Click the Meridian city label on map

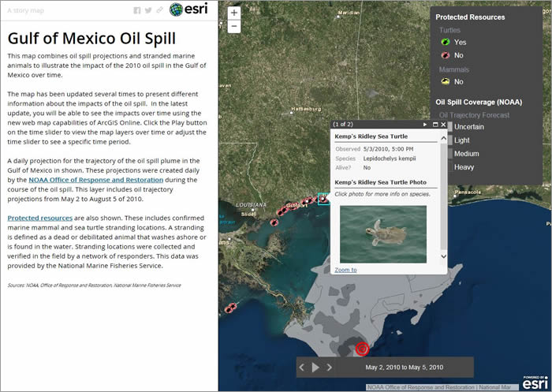point(349,13)
